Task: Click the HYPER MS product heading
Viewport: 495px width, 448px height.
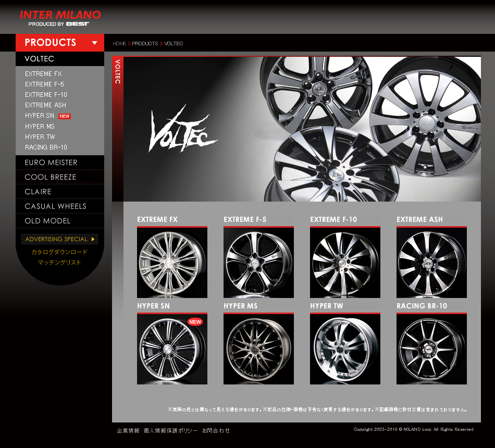Action: coord(241,306)
